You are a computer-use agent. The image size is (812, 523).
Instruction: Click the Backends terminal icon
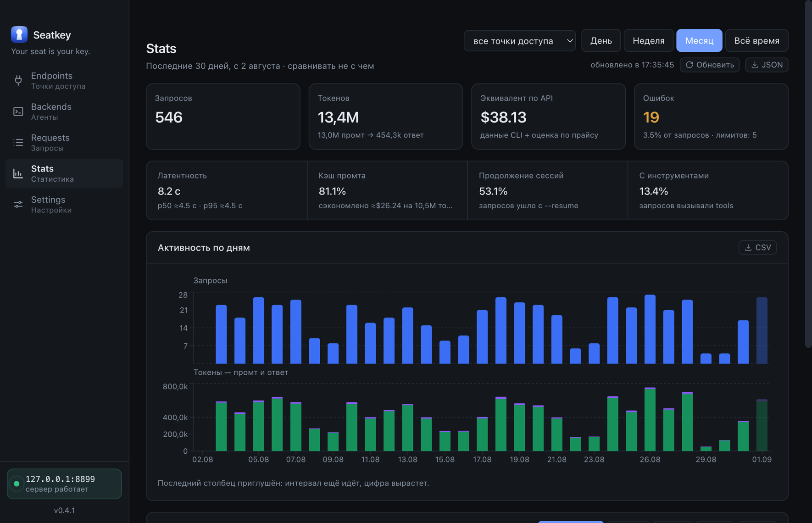click(18, 111)
